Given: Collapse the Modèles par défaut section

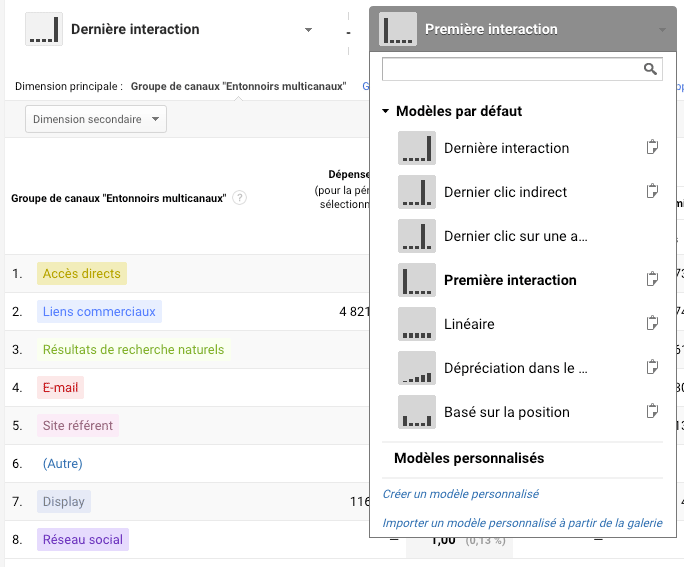Looking at the screenshot, I should click(x=386, y=112).
